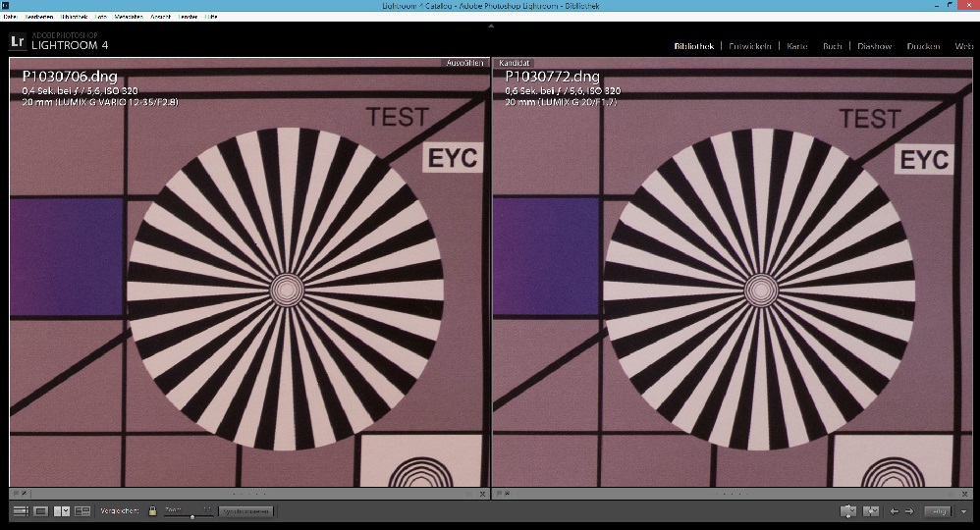
Task: Select the Survey view icon
Action: pos(82,511)
